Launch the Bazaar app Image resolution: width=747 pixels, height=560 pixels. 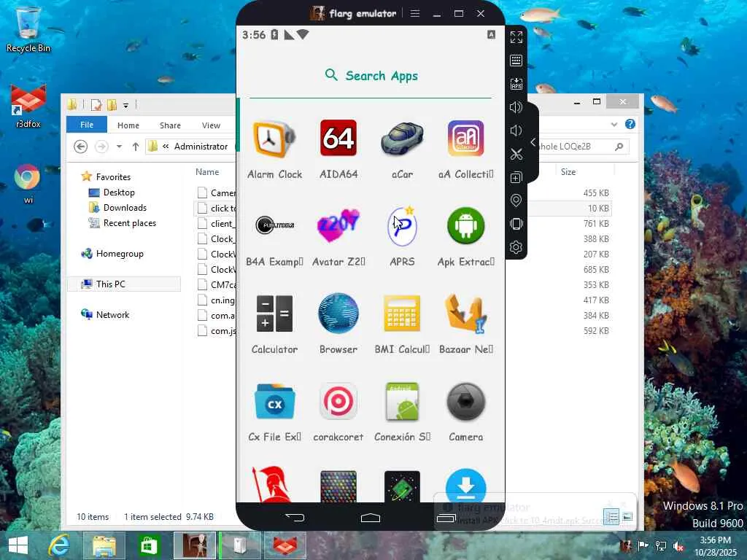pyautogui.click(x=465, y=314)
